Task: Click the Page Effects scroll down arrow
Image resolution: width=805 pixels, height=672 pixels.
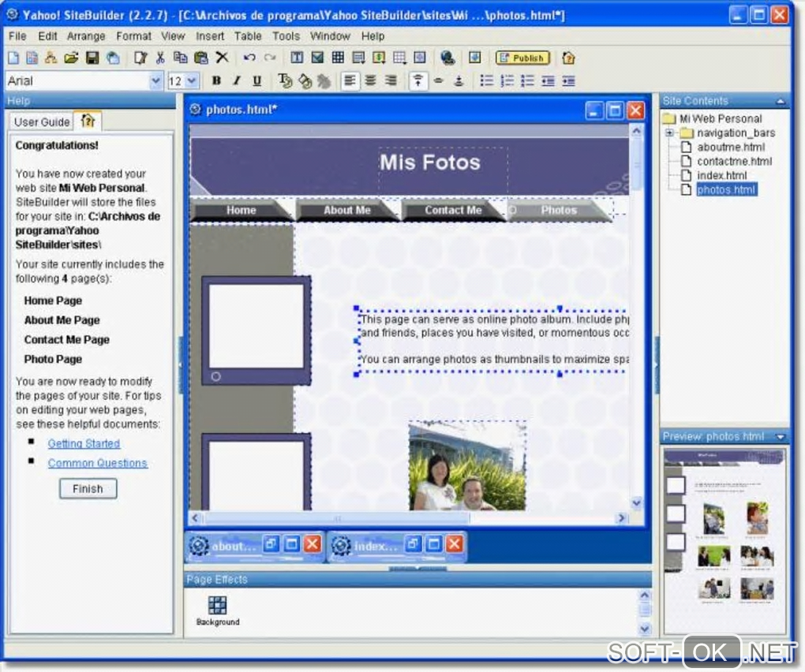Action: tap(644, 629)
